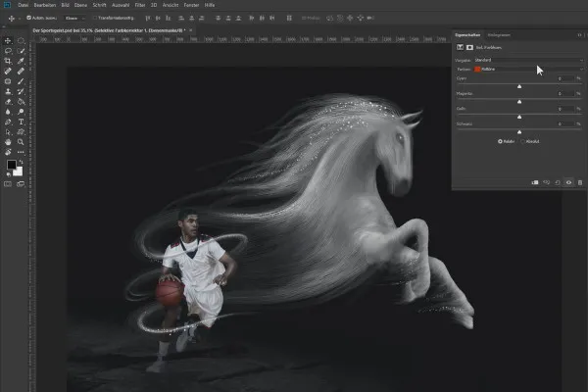
Task: Open the Ebene auto-select target dropdown
Action: click(x=74, y=18)
